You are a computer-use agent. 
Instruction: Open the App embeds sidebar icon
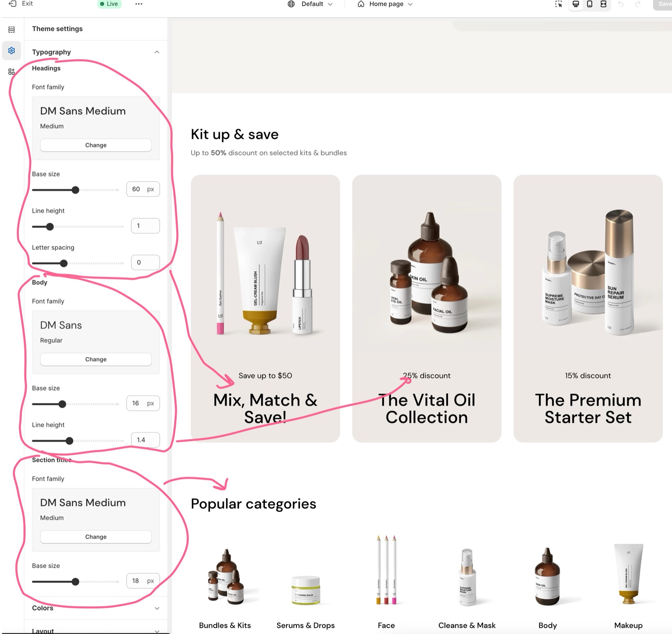coord(11,72)
